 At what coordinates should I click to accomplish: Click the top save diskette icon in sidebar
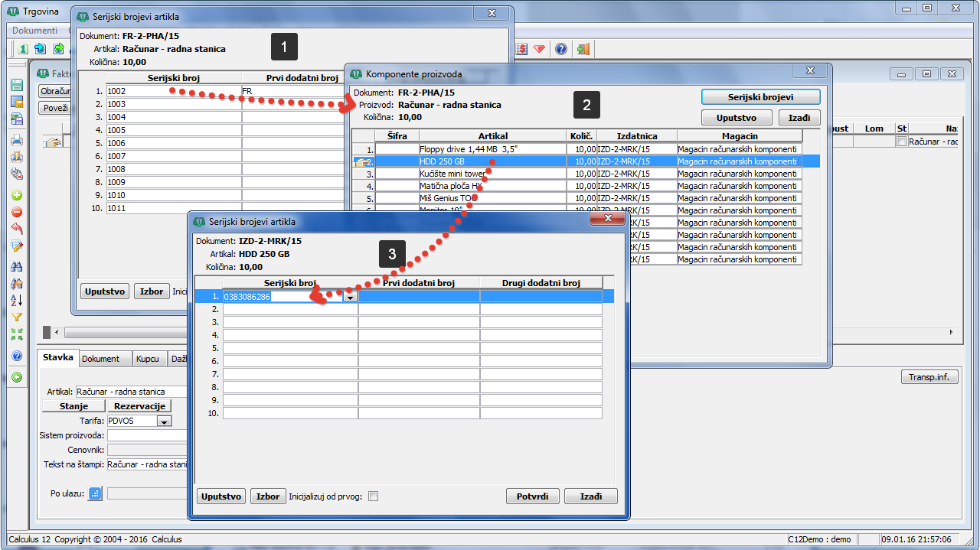click(x=17, y=85)
